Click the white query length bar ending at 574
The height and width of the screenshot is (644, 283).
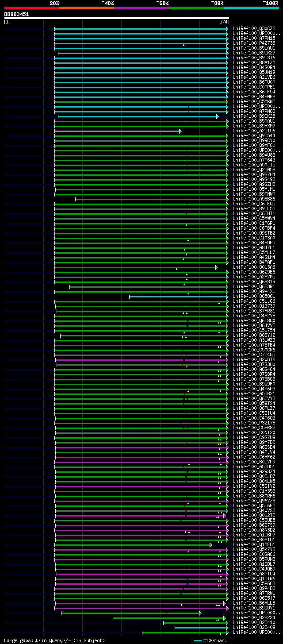point(117,18)
